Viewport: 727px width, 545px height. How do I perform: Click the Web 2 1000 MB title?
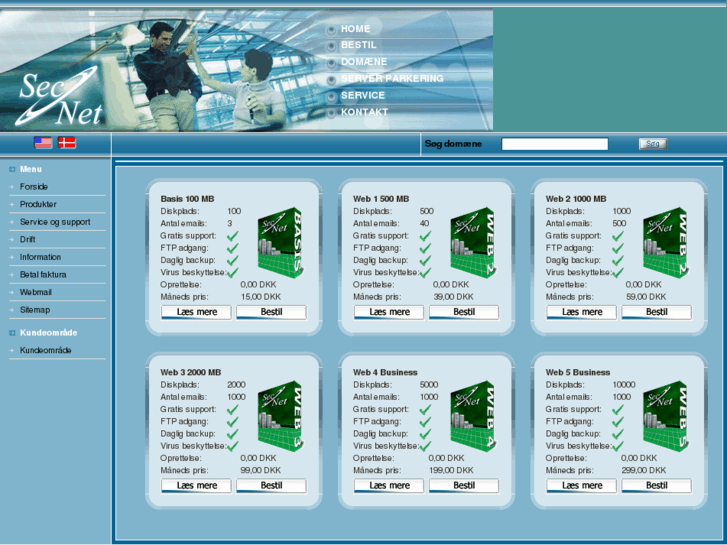pyautogui.click(x=576, y=199)
